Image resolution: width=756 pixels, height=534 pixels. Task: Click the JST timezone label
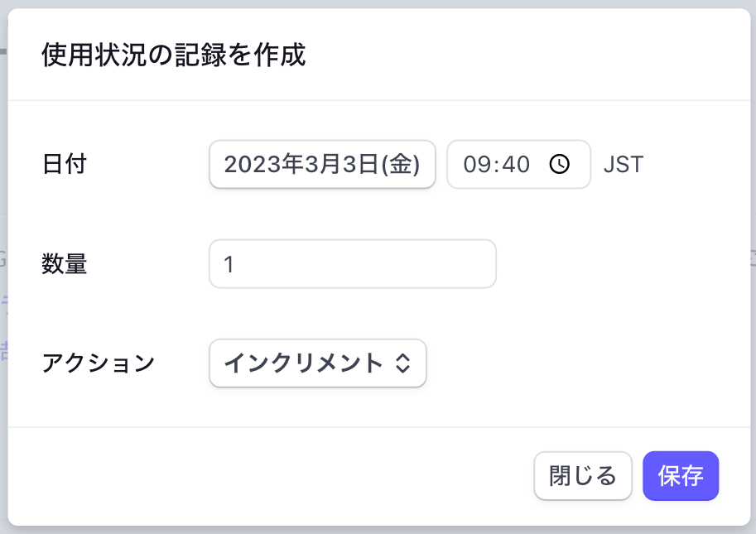coord(624,165)
